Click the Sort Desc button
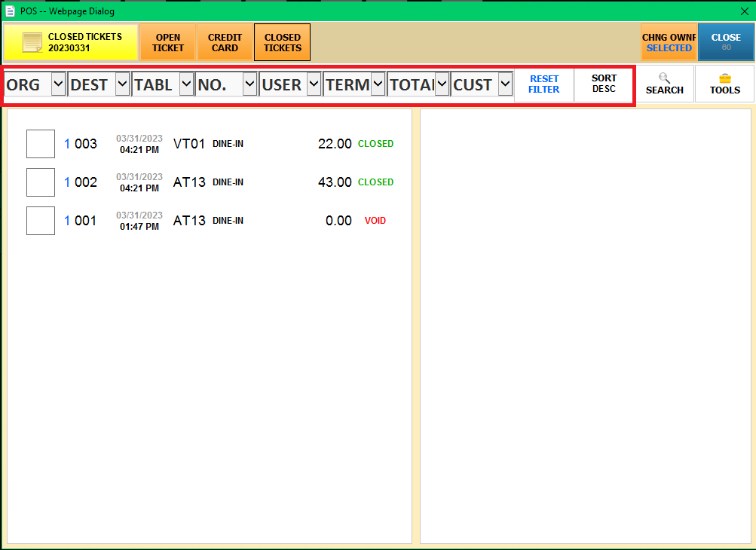The width and height of the screenshot is (756, 550). (604, 84)
